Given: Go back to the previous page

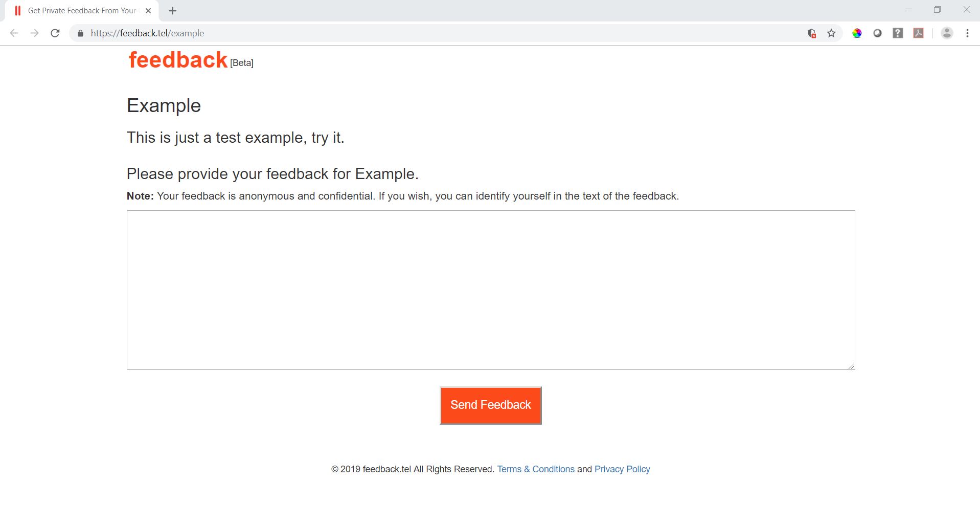Looking at the screenshot, I should point(14,33).
